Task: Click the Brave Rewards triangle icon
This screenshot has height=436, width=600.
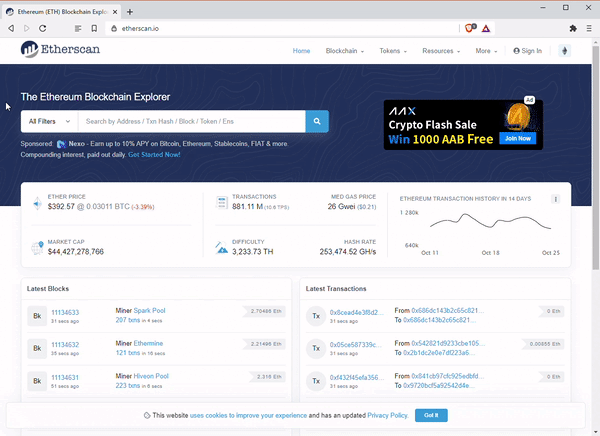Action: (x=486, y=28)
